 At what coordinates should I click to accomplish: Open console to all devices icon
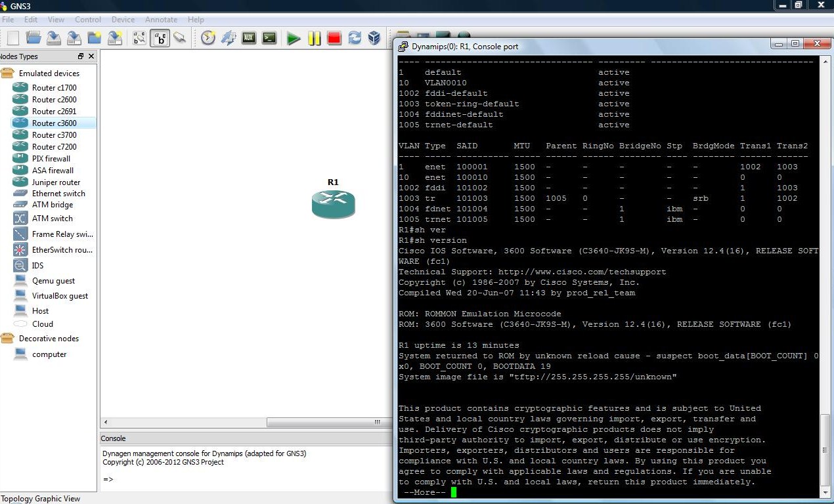[269, 38]
